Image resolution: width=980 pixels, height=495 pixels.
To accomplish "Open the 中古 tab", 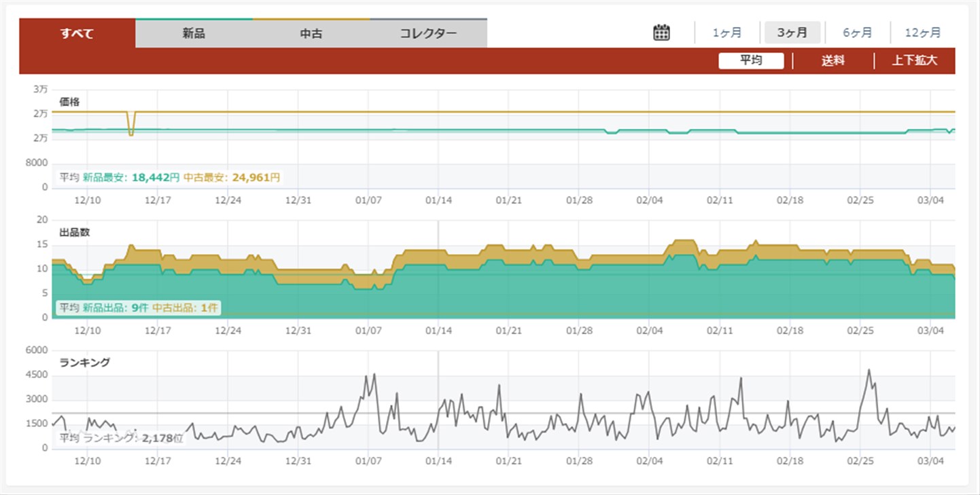I will (x=311, y=33).
